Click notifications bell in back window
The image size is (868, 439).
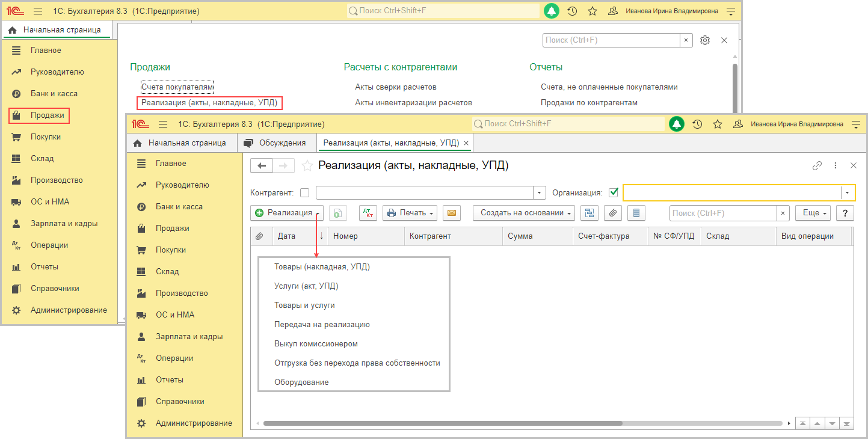[x=552, y=11]
